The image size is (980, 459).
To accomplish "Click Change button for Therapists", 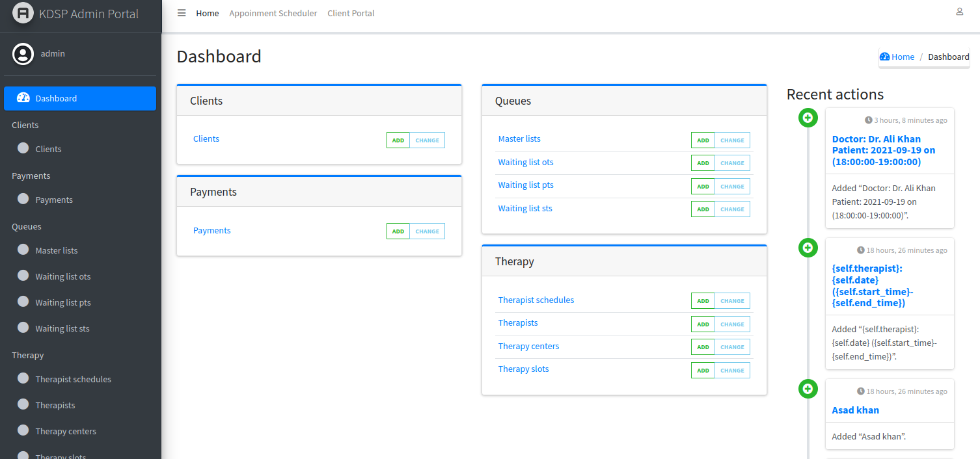I will point(732,324).
